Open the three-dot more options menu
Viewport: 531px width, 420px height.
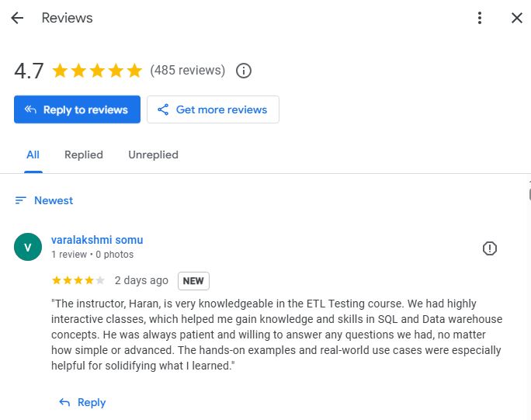click(480, 18)
